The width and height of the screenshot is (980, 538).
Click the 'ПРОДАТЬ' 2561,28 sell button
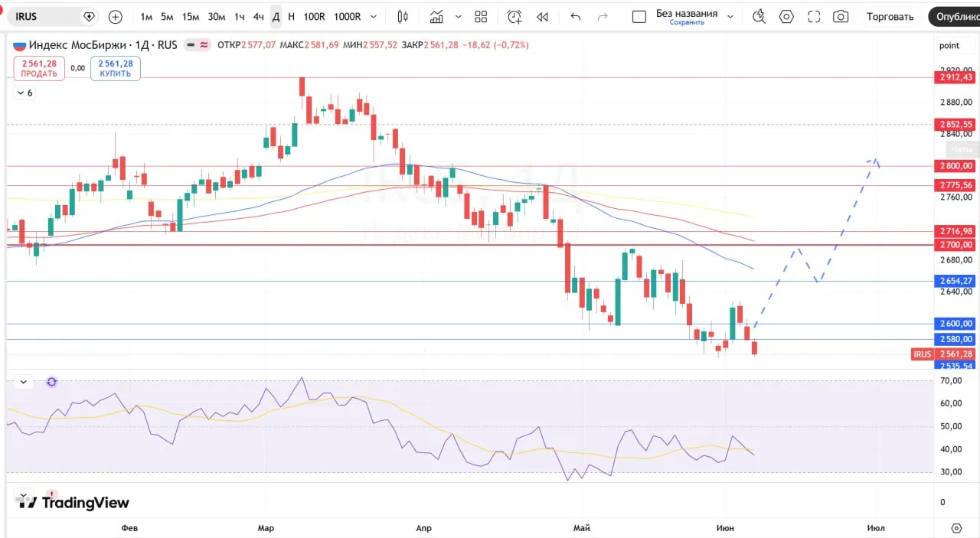pos(39,68)
